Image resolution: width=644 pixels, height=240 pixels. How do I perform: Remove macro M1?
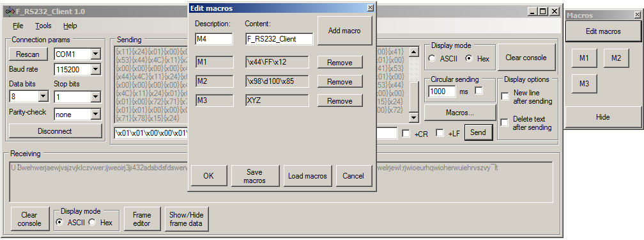click(340, 63)
